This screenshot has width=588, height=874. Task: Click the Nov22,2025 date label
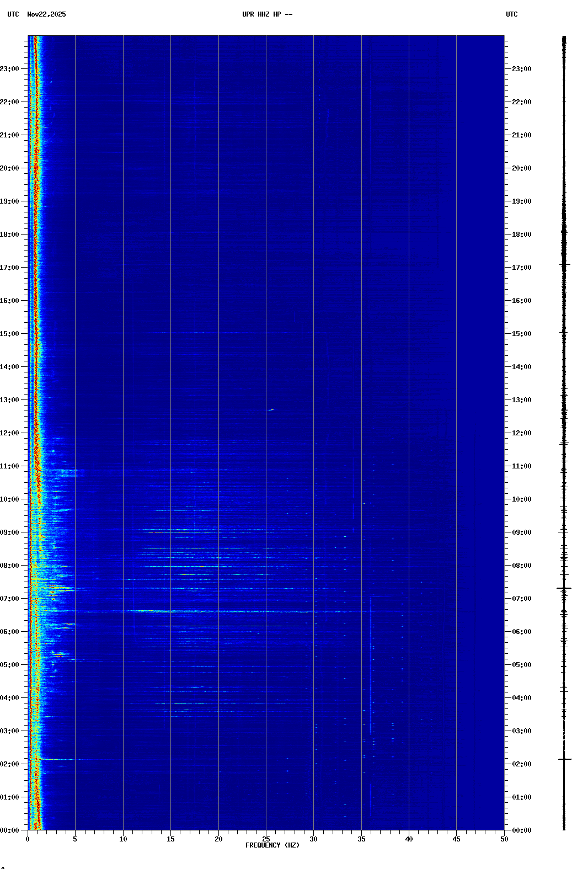point(46,14)
